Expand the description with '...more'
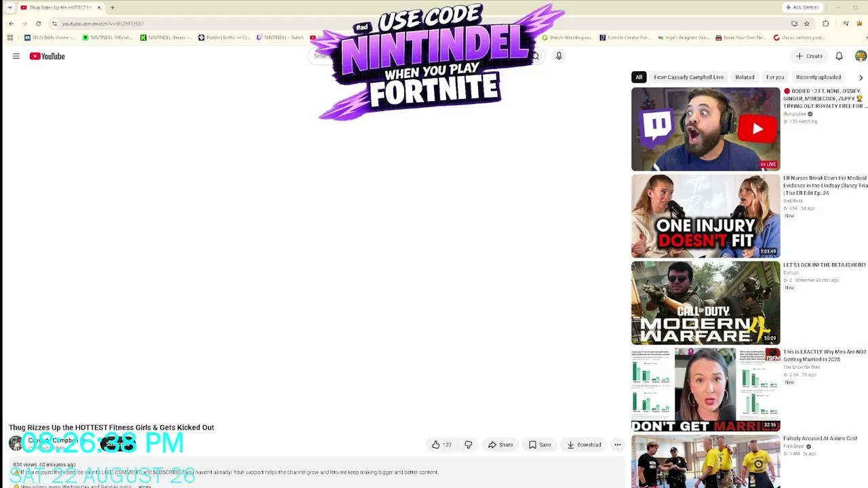The width and height of the screenshot is (868, 488). (x=144, y=486)
